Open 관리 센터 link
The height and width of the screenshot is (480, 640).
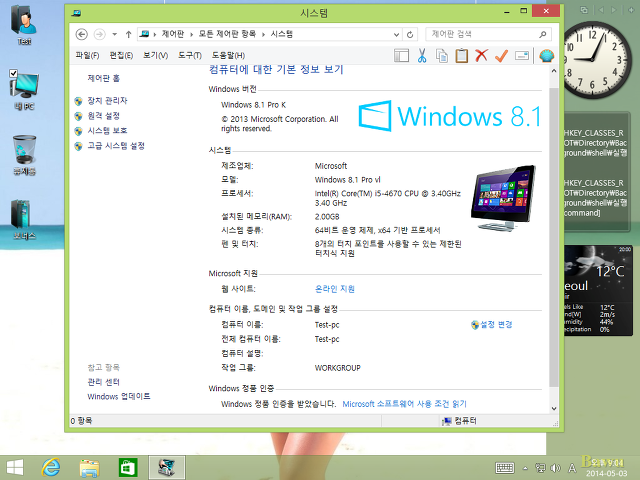(104, 382)
